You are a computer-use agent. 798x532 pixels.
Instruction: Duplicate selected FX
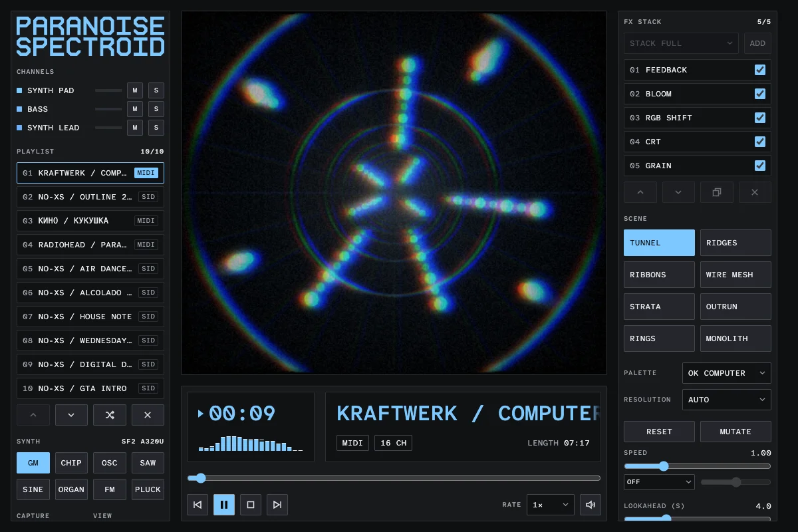pos(717,192)
